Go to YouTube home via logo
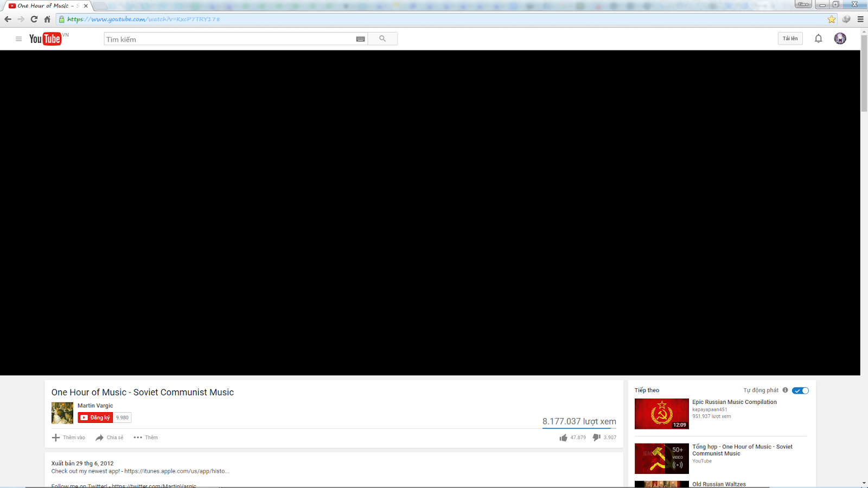This screenshot has height=488, width=868. point(46,39)
